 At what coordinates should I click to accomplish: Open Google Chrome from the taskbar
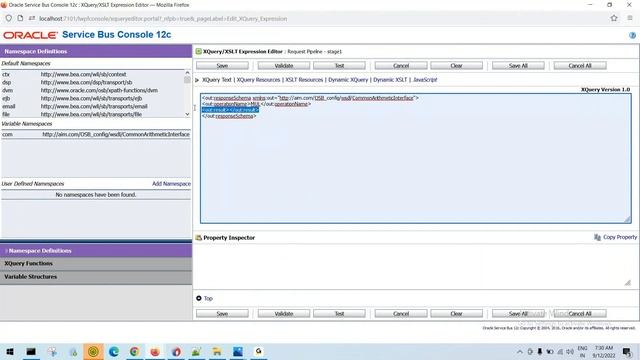point(134,351)
